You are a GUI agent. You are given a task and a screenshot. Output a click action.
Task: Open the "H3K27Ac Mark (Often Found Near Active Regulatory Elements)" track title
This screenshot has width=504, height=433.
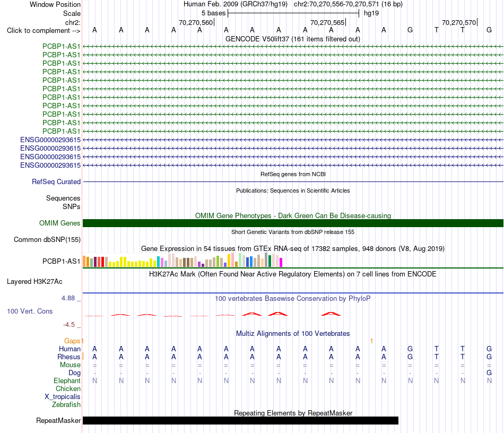click(x=293, y=274)
